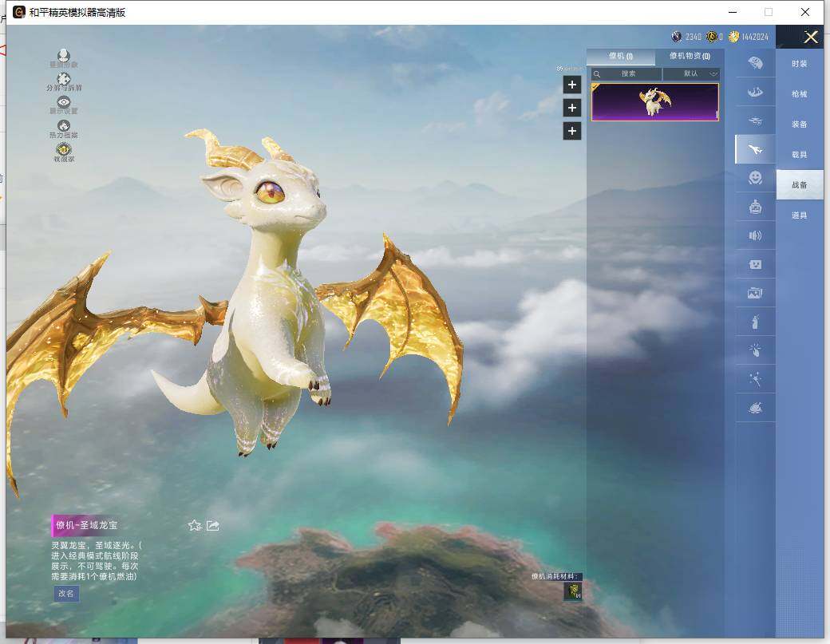Open the 枪械 menu on right
Image resolution: width=830 pixels, height=644 pixels.
(799, 94)
